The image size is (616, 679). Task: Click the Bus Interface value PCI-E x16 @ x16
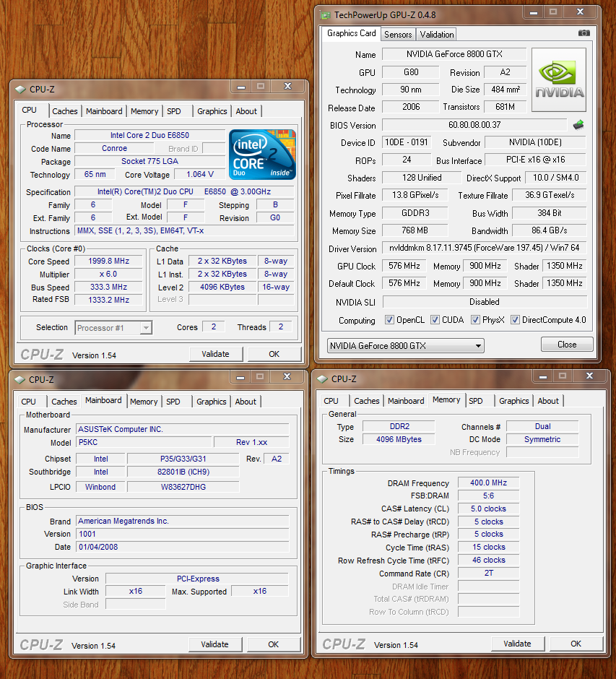tap(536, 160)
